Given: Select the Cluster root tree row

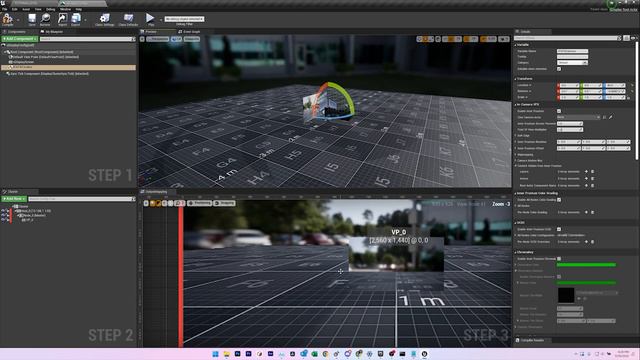Looking at the screenshot, I should click(x=23, y=207).
